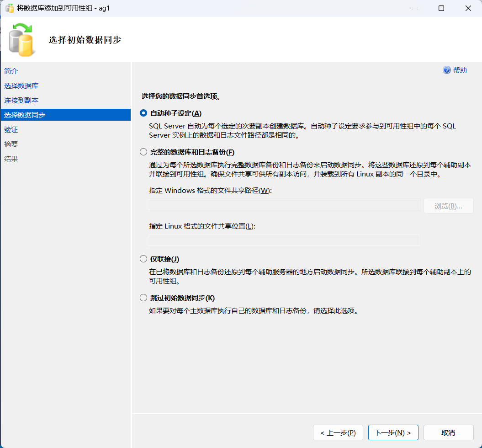Open the 选择数据库 wizard step
Viewport: 482px width, 448px height.
pos(21,86)
